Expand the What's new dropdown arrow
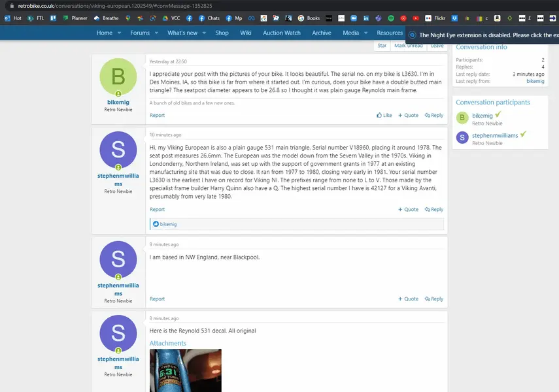This screenshot has width=559, height=392. point(204,33)
